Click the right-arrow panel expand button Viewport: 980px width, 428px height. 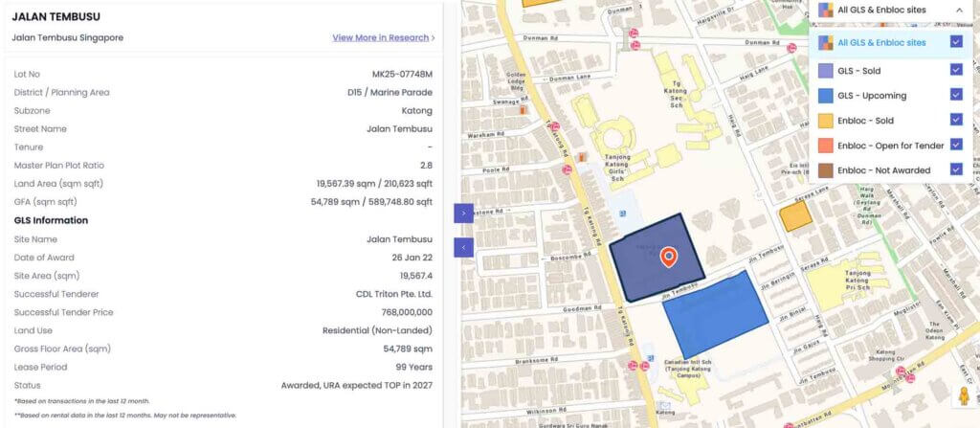pos(463,214)
